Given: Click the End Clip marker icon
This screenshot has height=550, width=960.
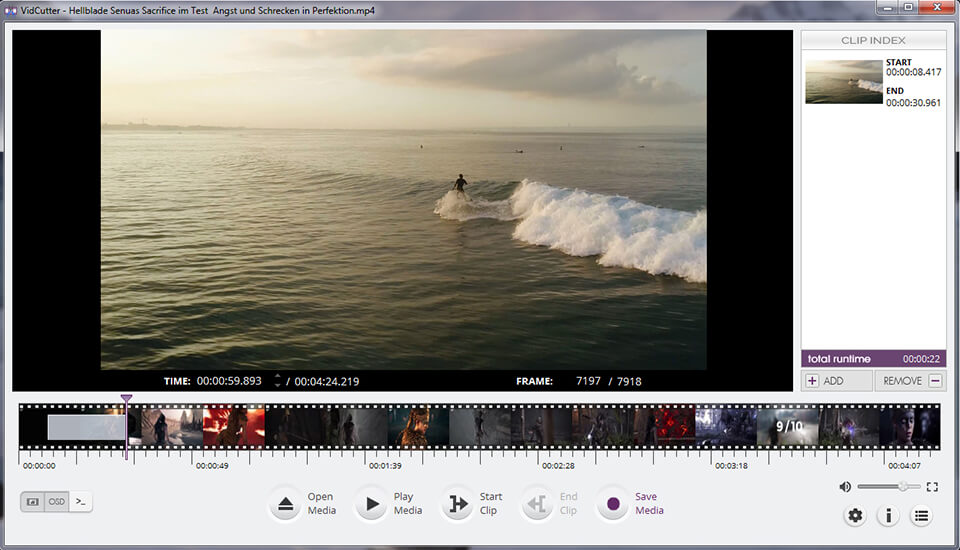Looking at the screenshot, I should [x=538, y=504].
